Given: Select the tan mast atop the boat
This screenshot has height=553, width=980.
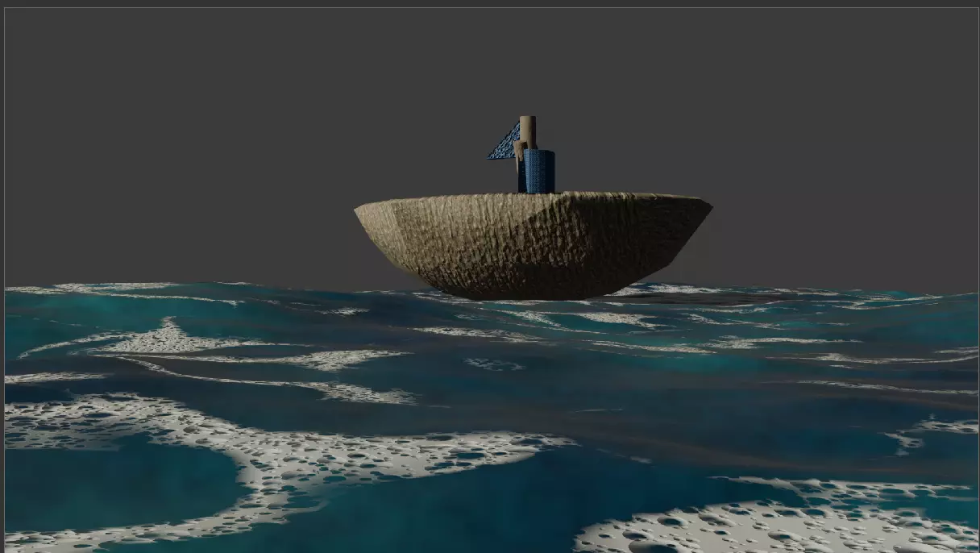Looking at the screenshot, I should pyautogui.click(x=528, y=132).
